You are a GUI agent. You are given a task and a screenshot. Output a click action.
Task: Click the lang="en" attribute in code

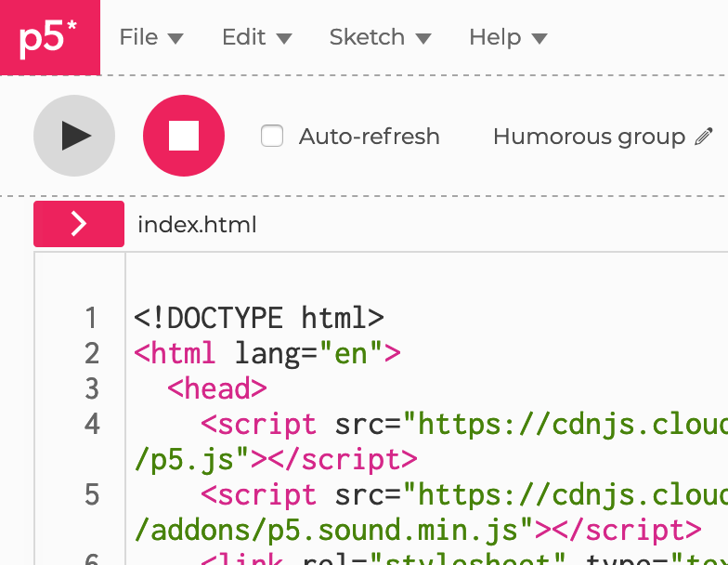tap(308, 354)
